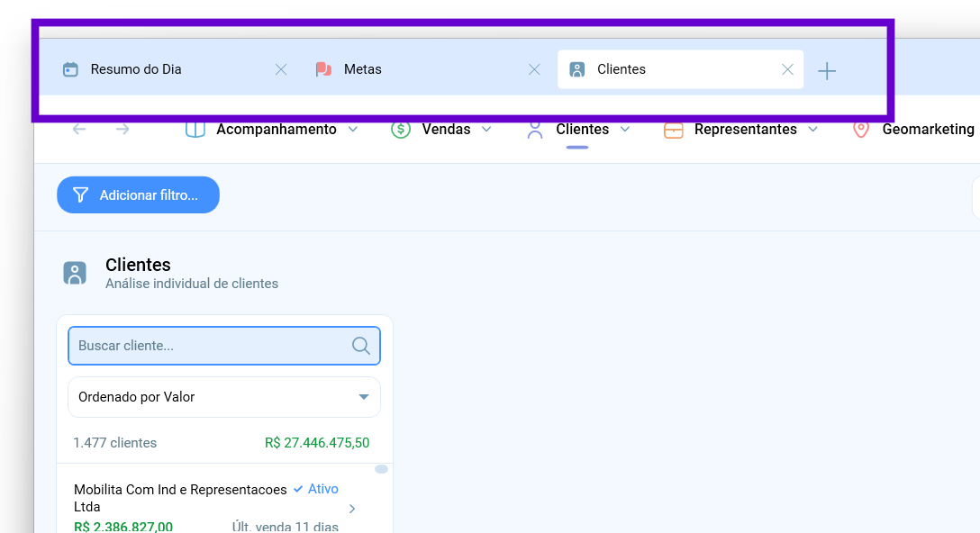Open the Acompanhamento menu
The image size is (980, 533).
(x=277, y=130)
